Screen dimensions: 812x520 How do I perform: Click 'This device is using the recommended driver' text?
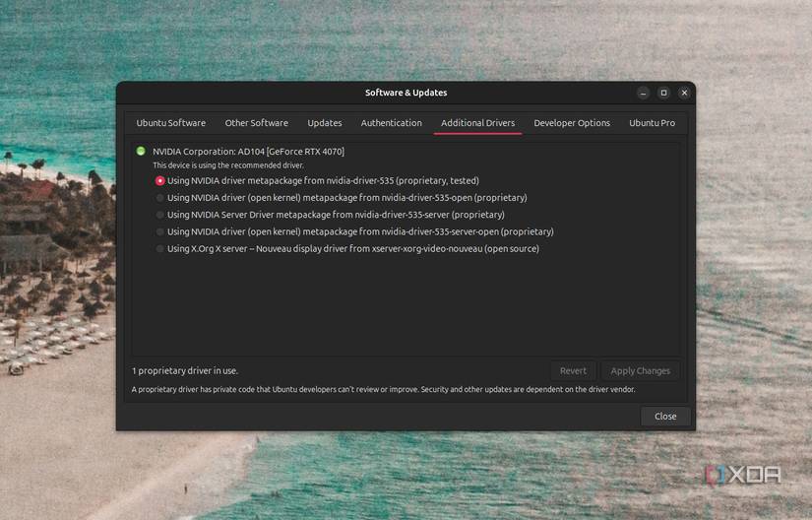pyautogui.click(x=228, y=165)
